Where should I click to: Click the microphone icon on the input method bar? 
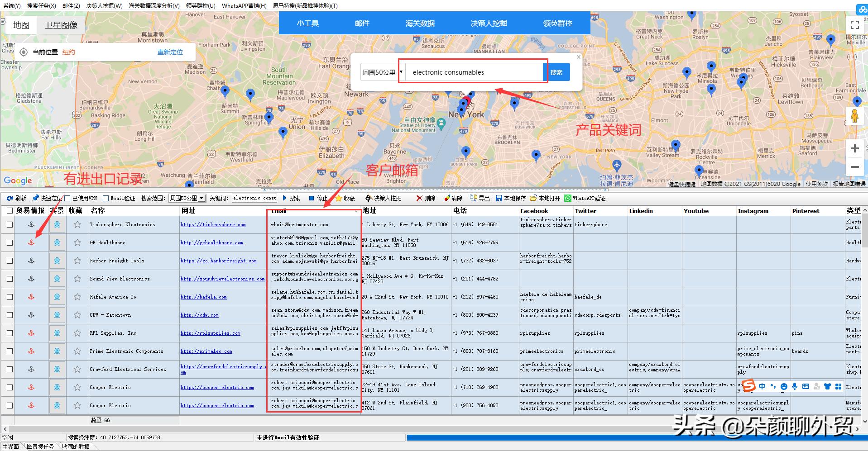795,386
